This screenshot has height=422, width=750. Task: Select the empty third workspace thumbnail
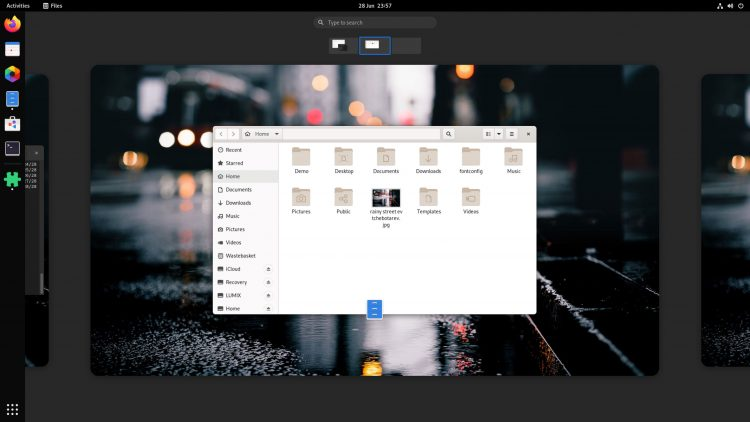tap(407, 45)
